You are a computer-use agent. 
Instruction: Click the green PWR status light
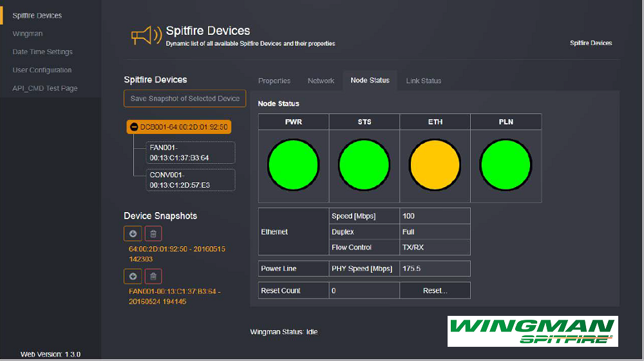293,165
